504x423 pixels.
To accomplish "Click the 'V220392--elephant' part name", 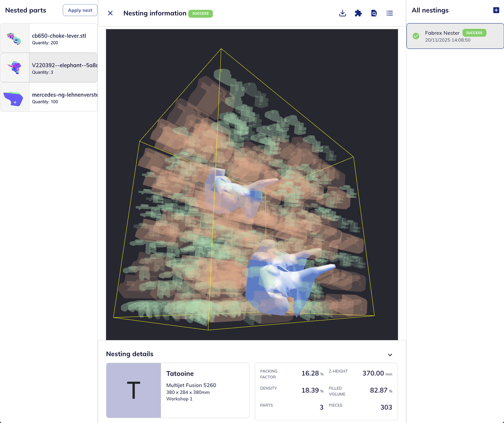I will [64, 65].
